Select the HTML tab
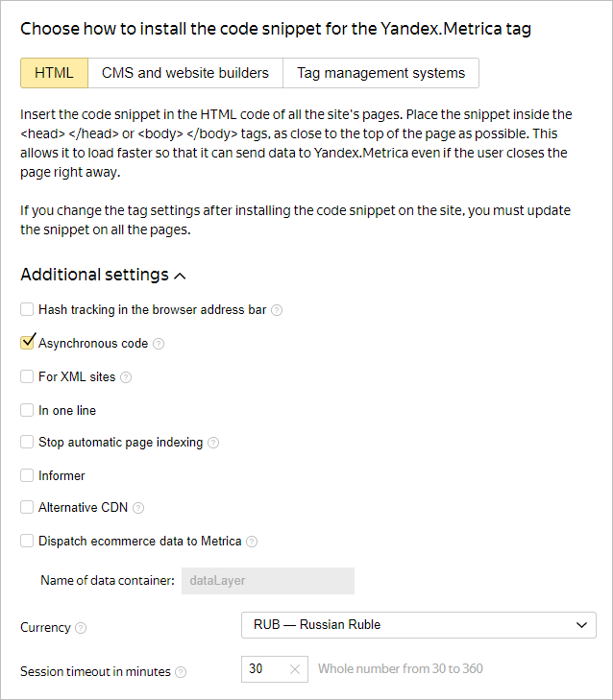Viewport: 613px width, 700px height. [x=54, y=73]
